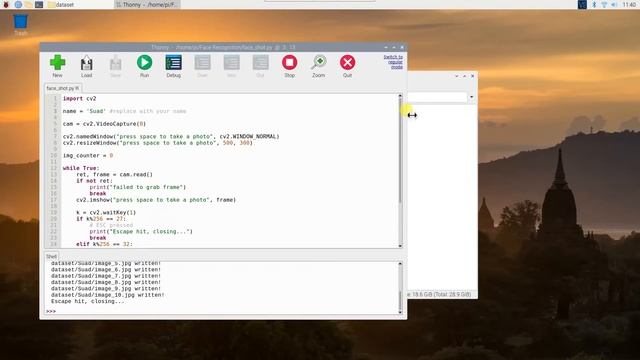The image size is (640, 360).
Task: Click the editor scrollbar down arrow
Action: (x=400, y=246)
